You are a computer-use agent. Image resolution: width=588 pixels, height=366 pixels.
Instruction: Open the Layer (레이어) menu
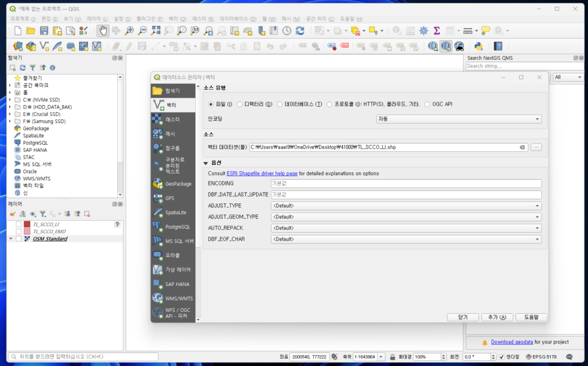96,19
